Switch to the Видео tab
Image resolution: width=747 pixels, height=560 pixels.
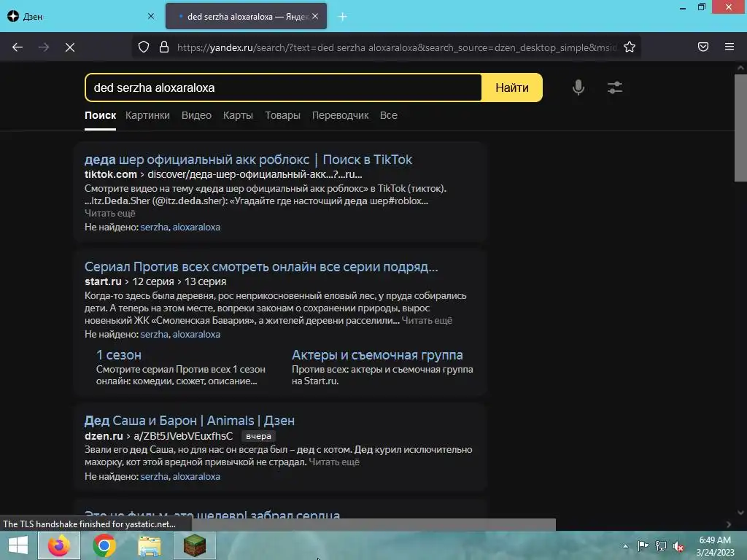pyautogui.click(x=196, y=115)
